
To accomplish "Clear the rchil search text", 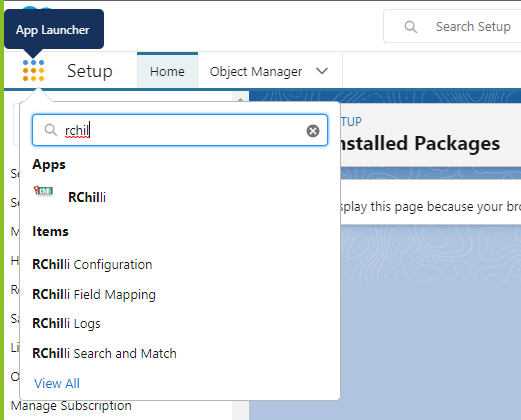I will pyautogui.click(x=313, y=131).
